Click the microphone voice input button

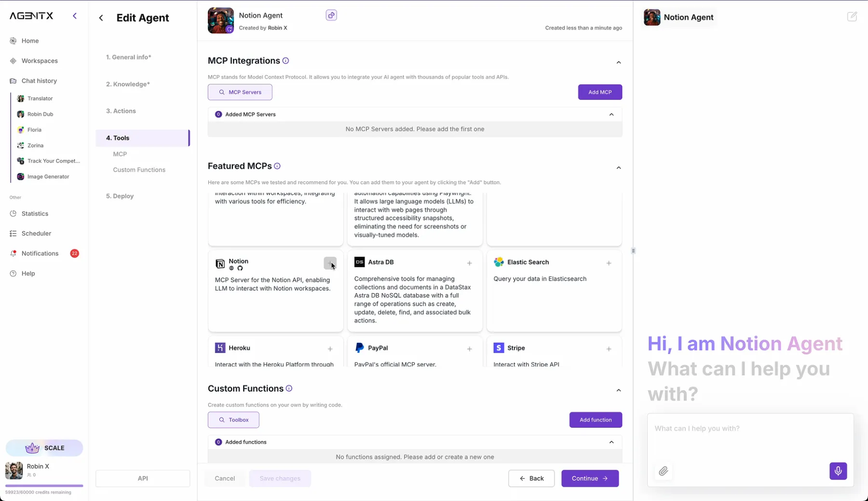click(838, 471)
